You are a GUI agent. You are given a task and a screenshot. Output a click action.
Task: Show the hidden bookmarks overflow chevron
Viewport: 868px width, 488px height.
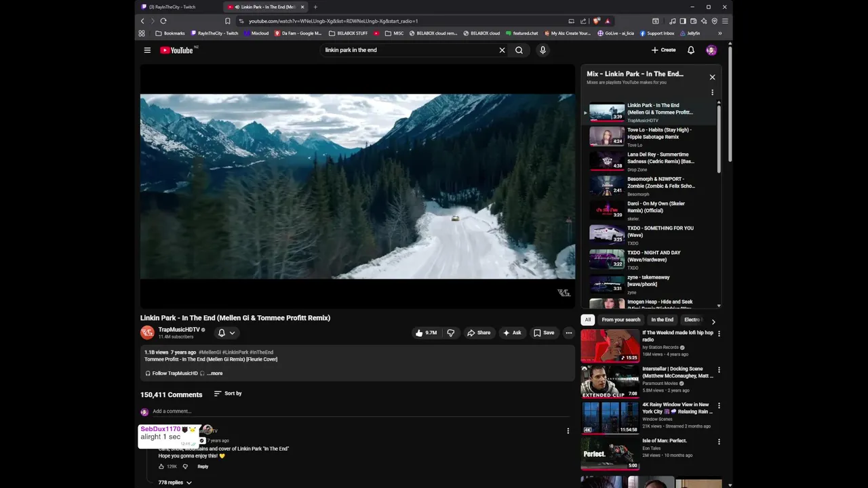click(719, 33)
